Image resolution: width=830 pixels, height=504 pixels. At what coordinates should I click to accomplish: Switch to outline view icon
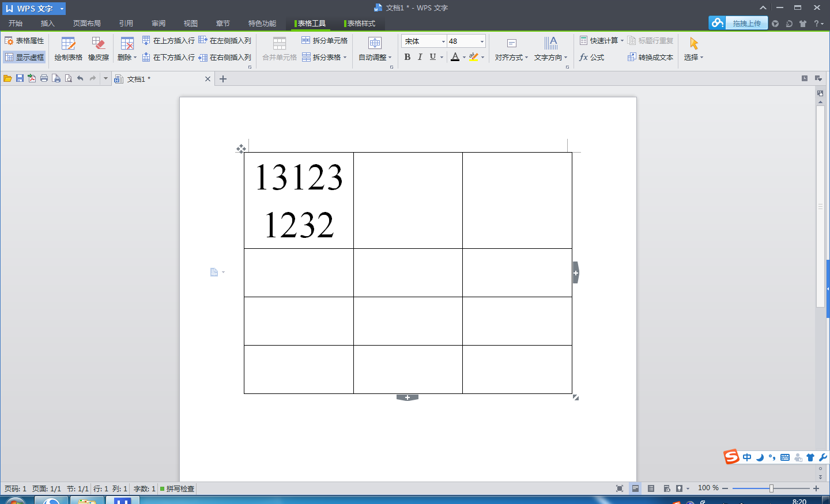coord(651,488)
